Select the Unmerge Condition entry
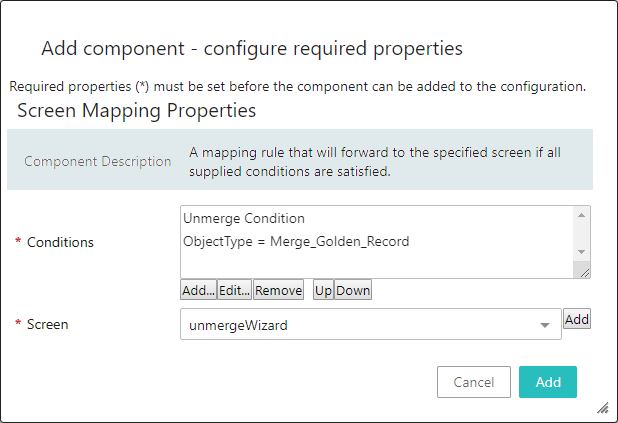Screen dimensions: 618x423 (244, 218)
